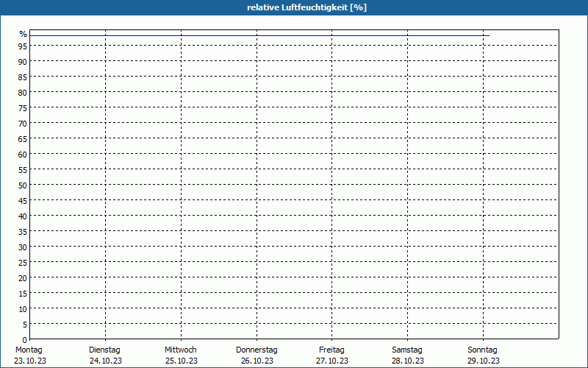Select the 25 tick label on the y-axis
588x368 pixels.
[23, 263]
